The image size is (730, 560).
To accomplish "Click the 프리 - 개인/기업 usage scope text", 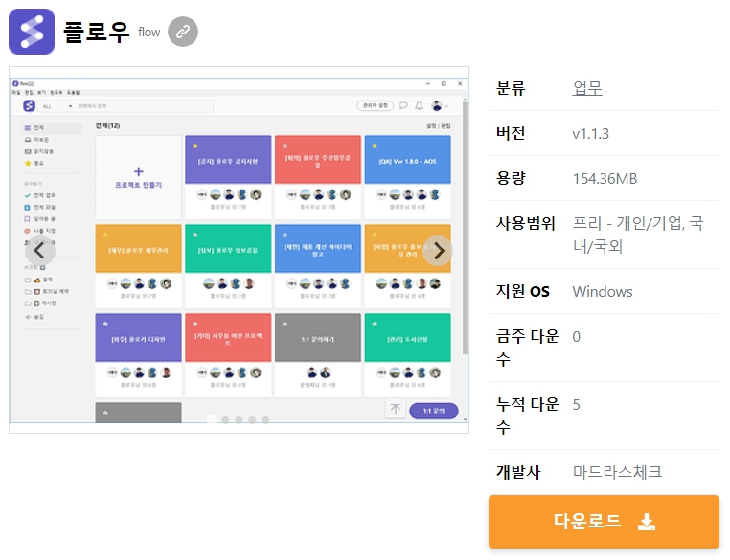I will (x=637, y=235).
